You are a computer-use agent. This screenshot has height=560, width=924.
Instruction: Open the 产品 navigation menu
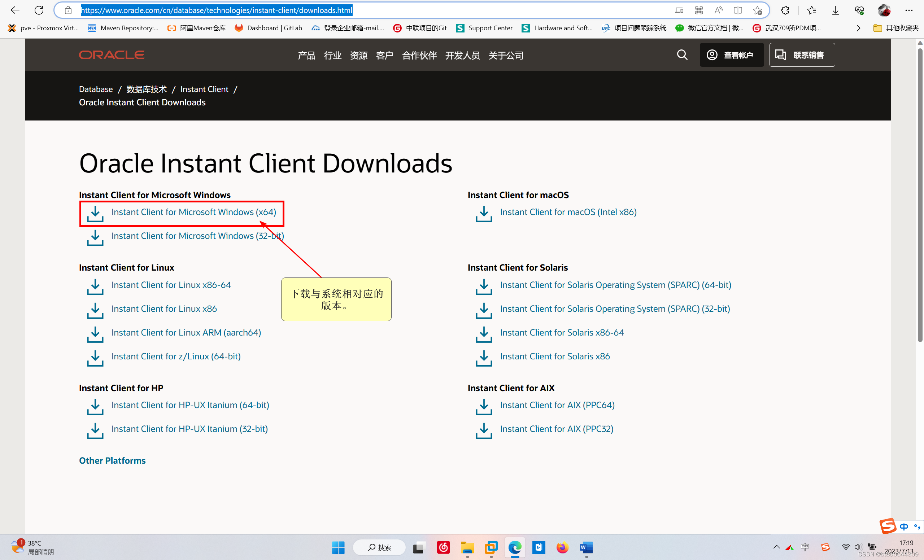click(x=306, y=56)
